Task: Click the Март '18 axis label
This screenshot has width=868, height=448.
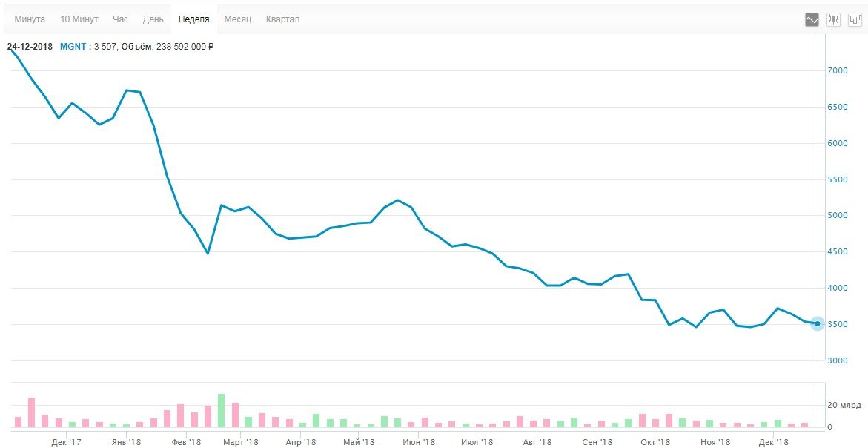Action: [241, 443]
